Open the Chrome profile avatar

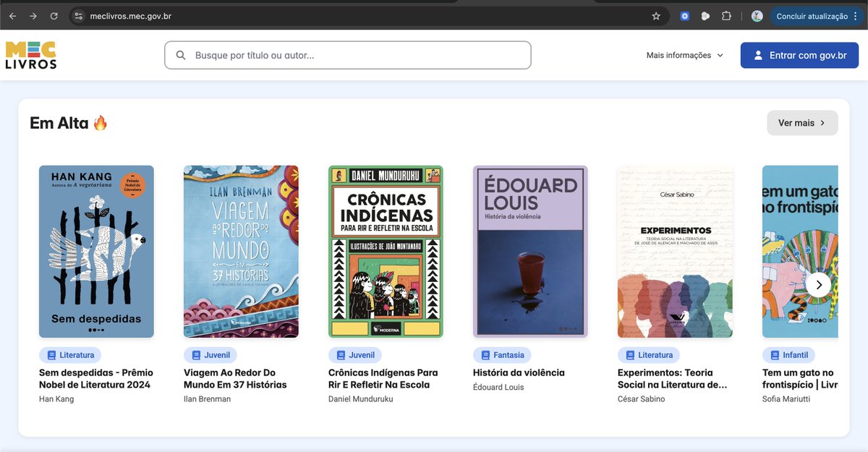click(x=757, y=16)
